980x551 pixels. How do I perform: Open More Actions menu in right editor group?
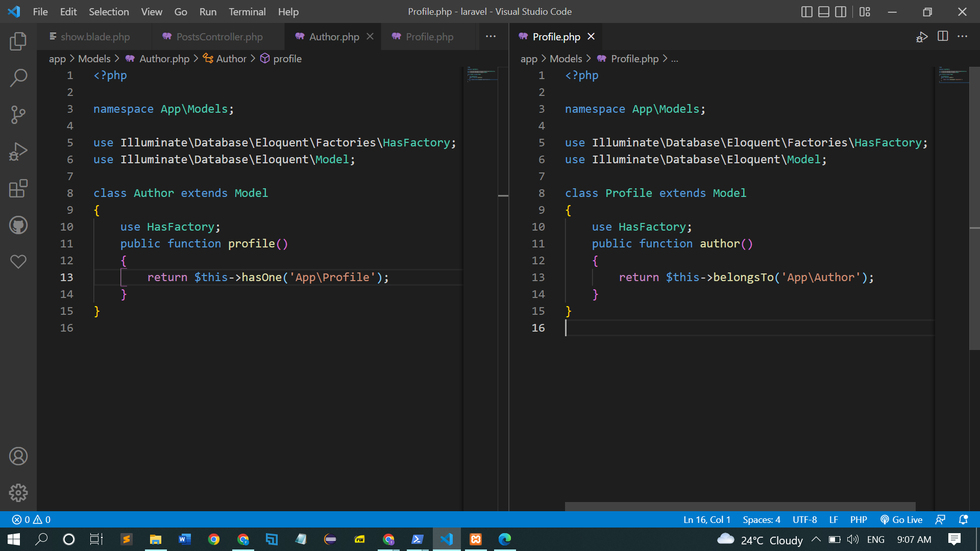(963, 36)
